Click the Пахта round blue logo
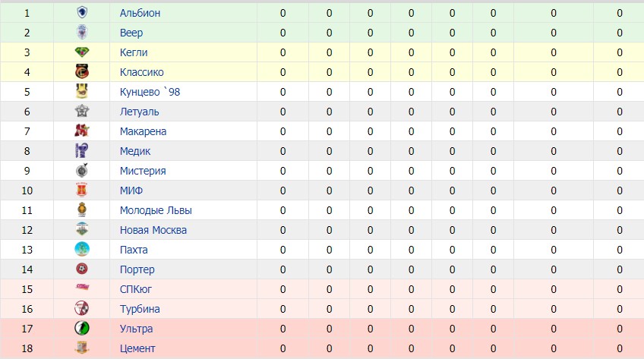 (x=82, y=249)
